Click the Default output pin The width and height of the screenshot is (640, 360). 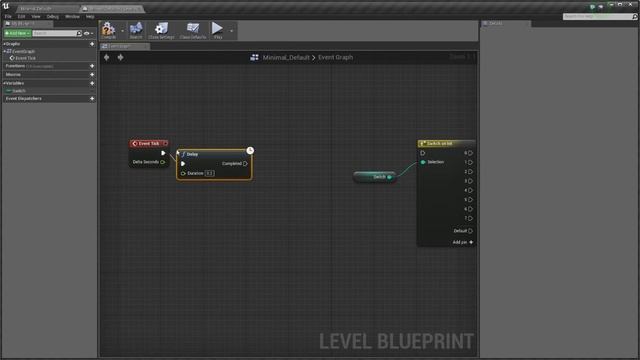coord(470,231)
